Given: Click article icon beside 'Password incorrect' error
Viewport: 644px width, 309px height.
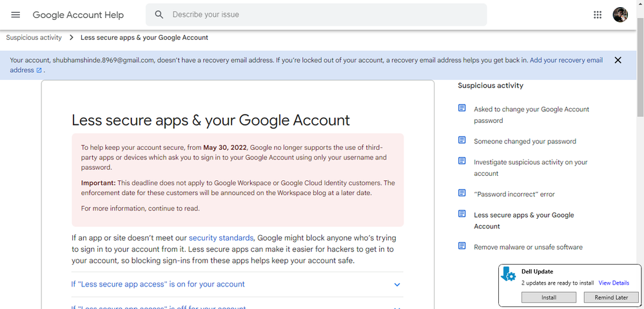Looking at the screenshot, I should coord(462,193).
